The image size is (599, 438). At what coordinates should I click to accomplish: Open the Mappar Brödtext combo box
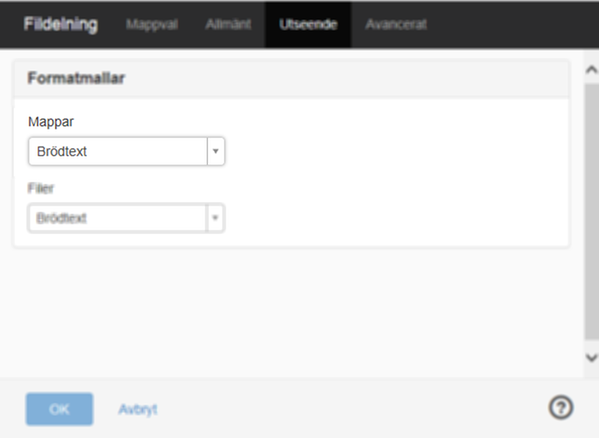point(126,151)
